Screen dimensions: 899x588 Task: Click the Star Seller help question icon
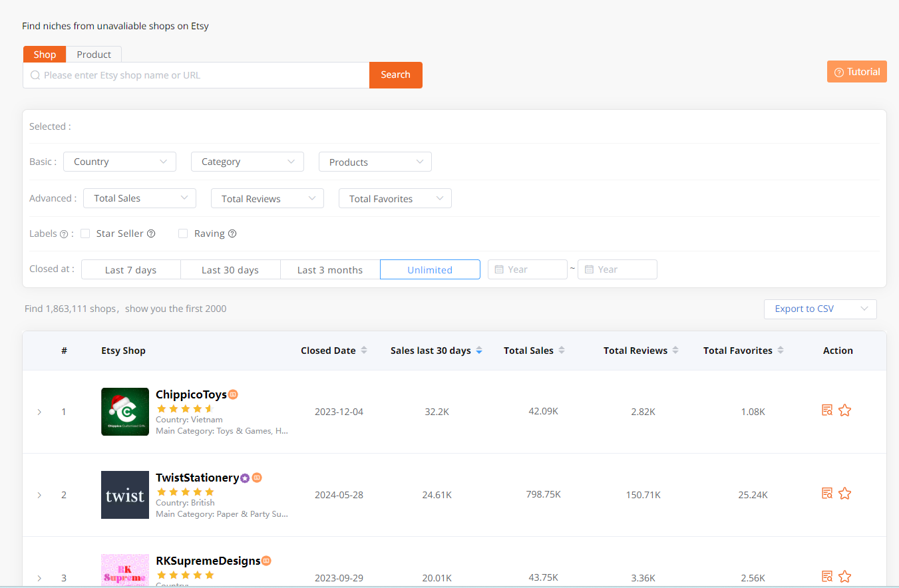pyautogui.click(x=151, y=233)
